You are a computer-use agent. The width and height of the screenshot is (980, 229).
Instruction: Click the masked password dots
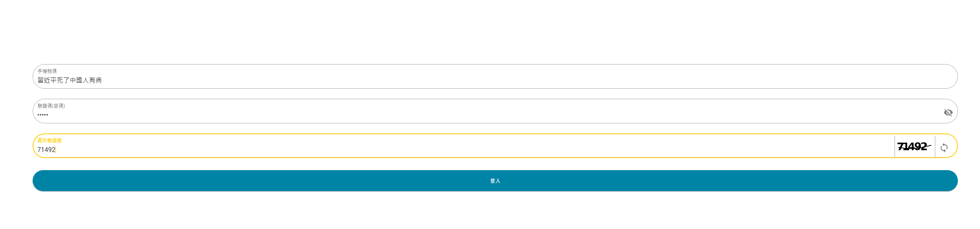click(x=43, y=115)
